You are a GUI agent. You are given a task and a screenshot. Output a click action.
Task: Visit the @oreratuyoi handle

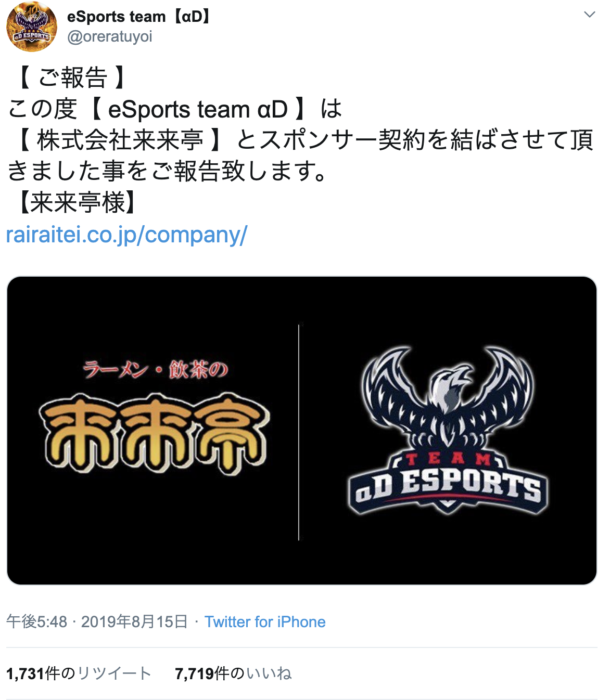coord(110,37)
